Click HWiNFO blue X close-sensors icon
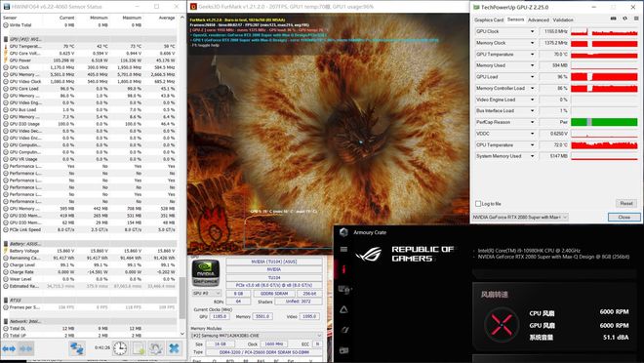The height and width of the screenshot is (363, 644). point(174,348)
